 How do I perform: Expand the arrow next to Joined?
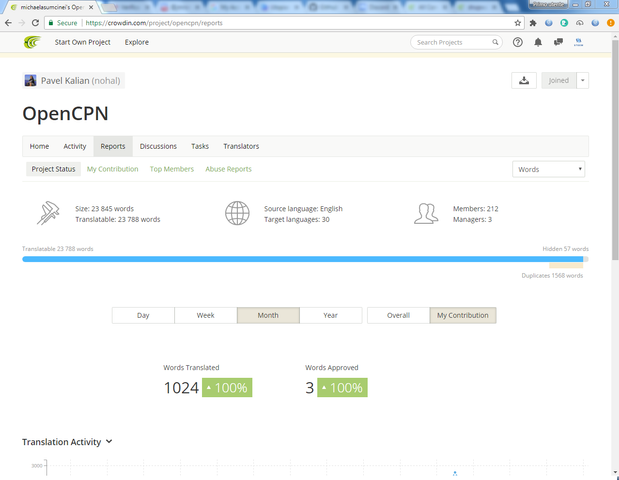point(583,81)
